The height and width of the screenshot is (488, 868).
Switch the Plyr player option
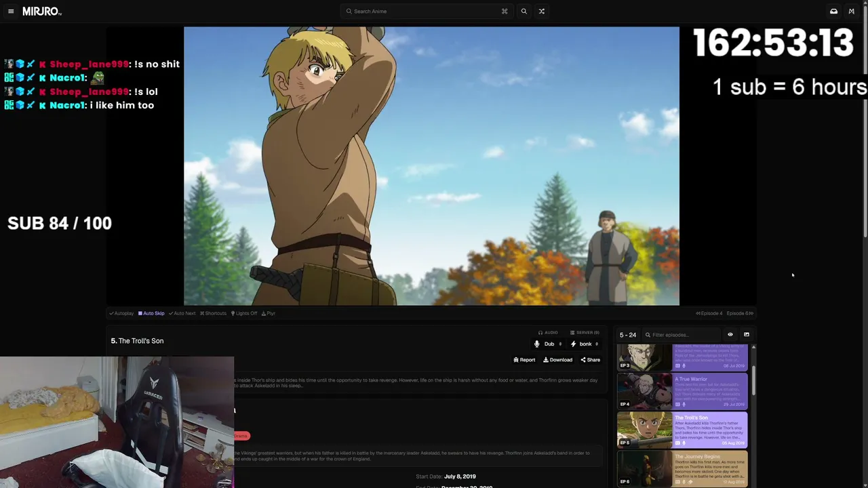pyautogui.click(x=269, y=313)
